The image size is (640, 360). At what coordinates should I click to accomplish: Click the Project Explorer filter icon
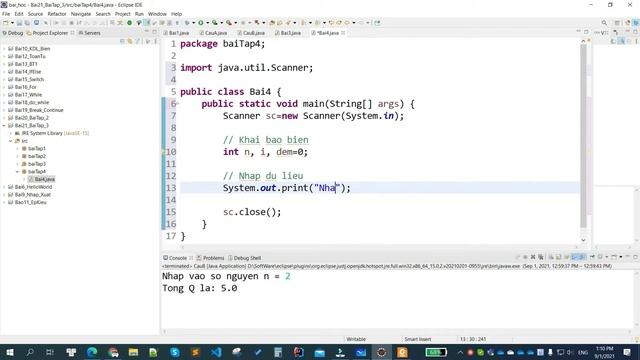pyautogui.click(x=138, y=41)
